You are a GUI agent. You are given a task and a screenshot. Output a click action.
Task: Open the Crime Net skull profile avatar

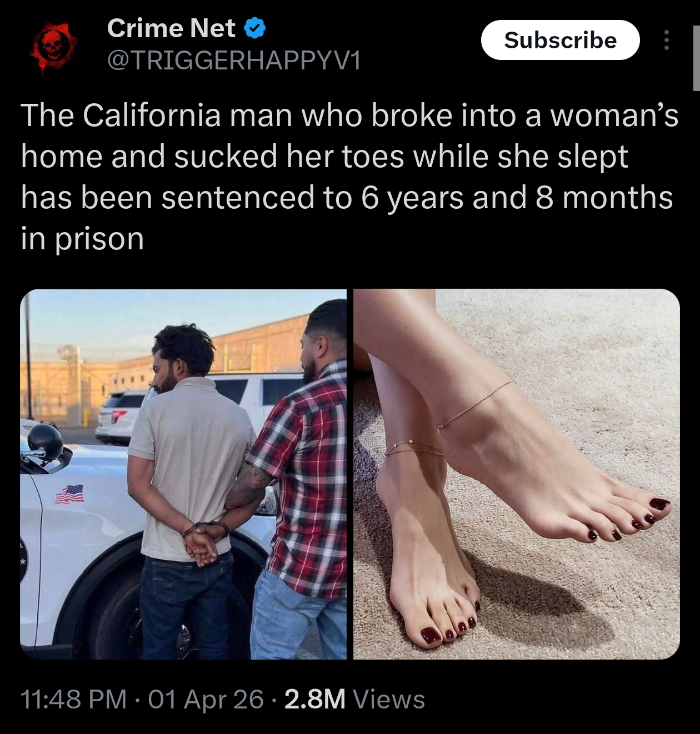coord(53,47)
